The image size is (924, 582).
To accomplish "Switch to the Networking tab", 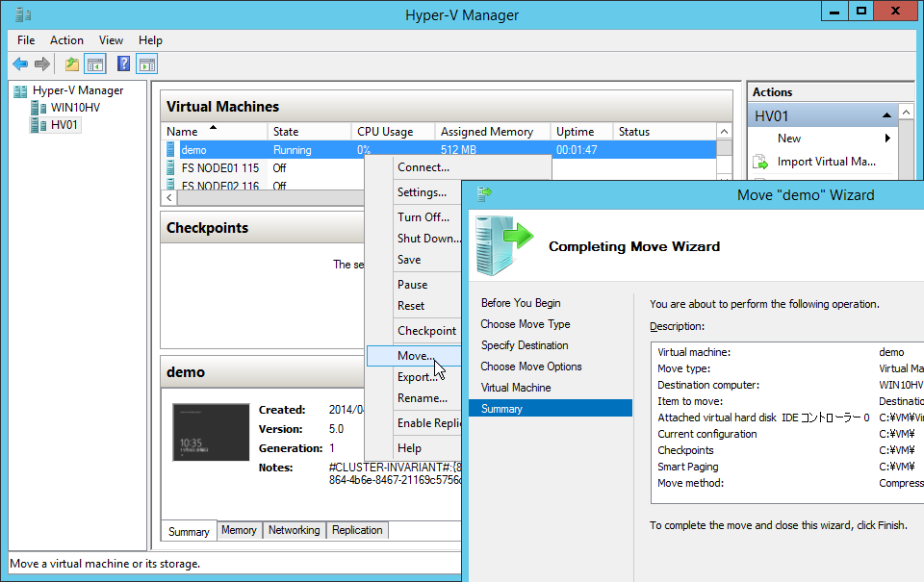I will coord(294,530).
